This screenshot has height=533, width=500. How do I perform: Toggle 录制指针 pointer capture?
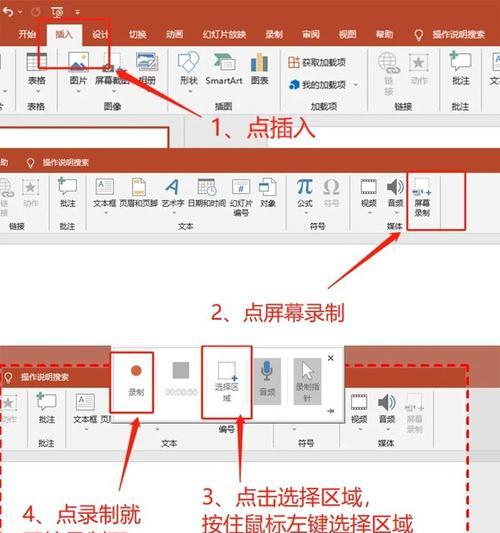307,381
